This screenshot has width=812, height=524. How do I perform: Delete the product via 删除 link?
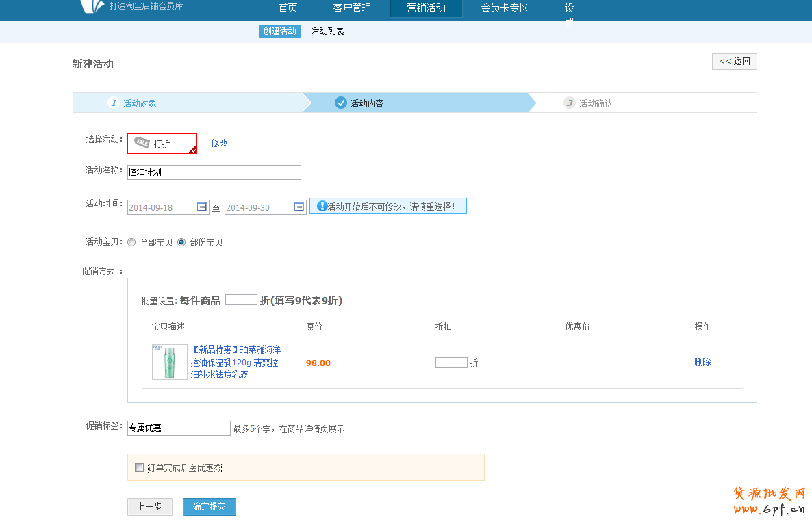[x=702, y=362]
